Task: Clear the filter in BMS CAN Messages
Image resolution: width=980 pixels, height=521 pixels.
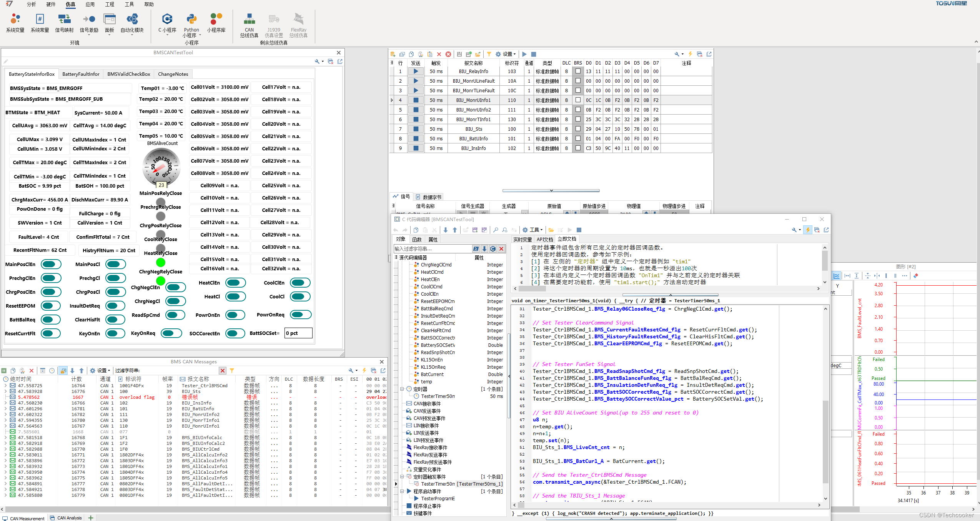Action: 223,370
